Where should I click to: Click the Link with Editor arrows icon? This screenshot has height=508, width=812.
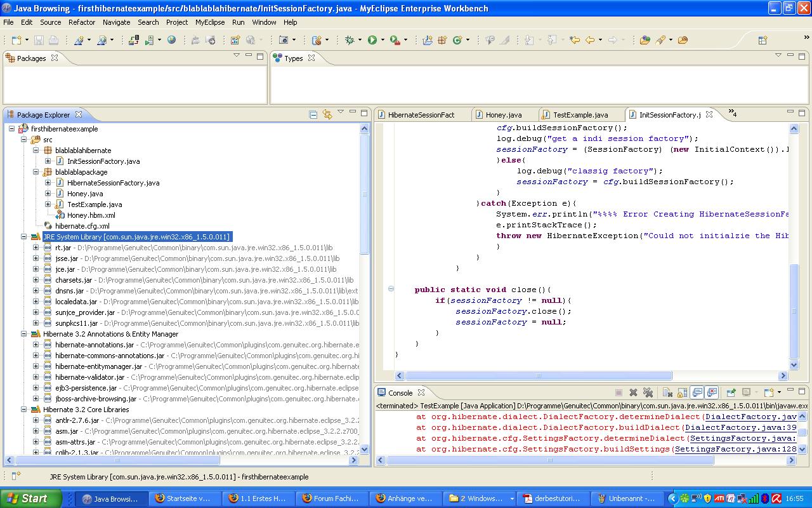tap(327, 114)
